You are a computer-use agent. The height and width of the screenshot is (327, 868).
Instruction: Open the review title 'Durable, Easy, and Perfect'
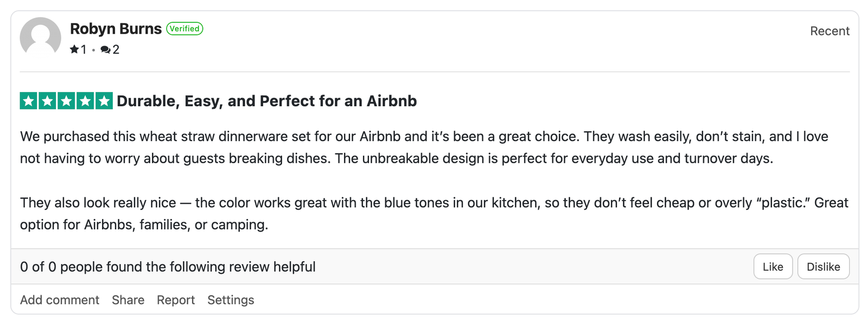tap(266, 101)
